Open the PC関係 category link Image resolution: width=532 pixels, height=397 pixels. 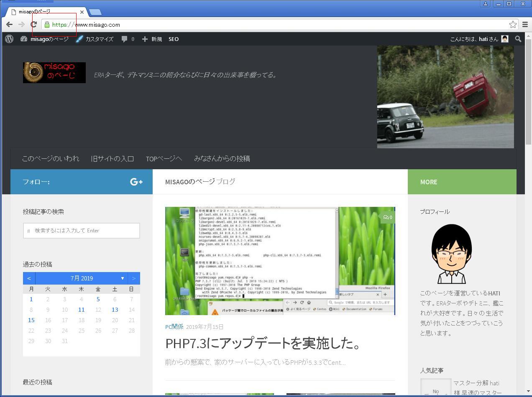click(x=174, y=327)
